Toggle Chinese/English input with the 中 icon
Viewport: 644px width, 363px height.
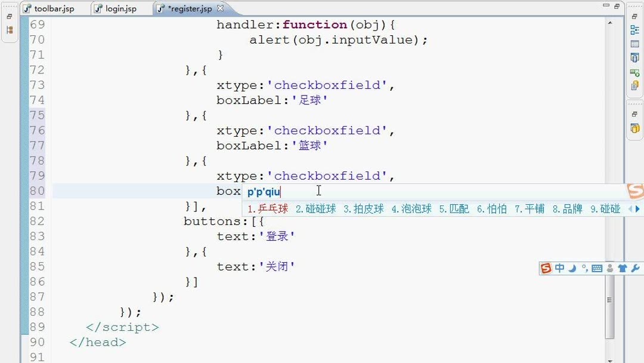click(559, 268)
